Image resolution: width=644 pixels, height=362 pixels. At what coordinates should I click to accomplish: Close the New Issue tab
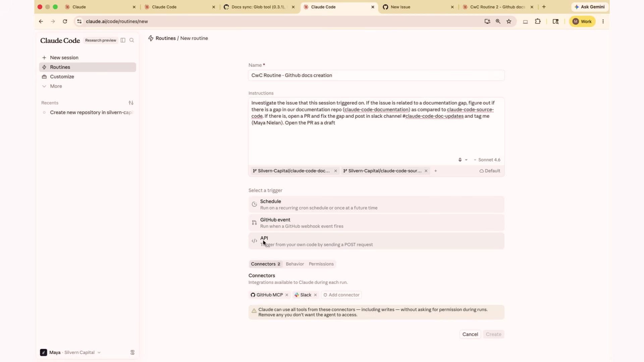[x=452, y=7]
